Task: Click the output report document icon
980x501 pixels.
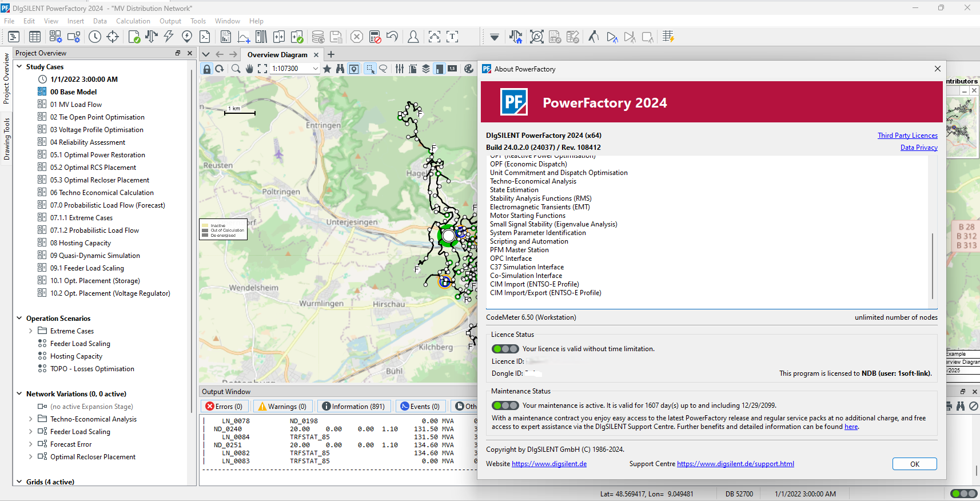Action: (x=226, y=37)
